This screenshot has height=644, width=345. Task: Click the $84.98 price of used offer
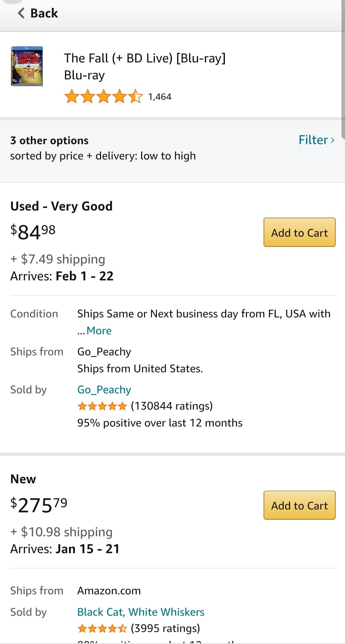pos(33,232)
